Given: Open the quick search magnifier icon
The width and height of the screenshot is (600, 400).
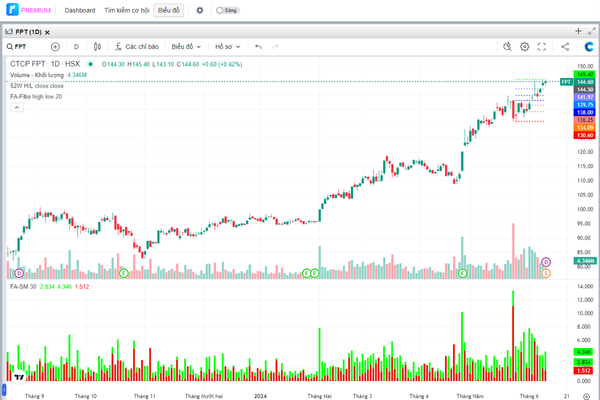Looking at the screenshot, I should [x=507, y=47].
